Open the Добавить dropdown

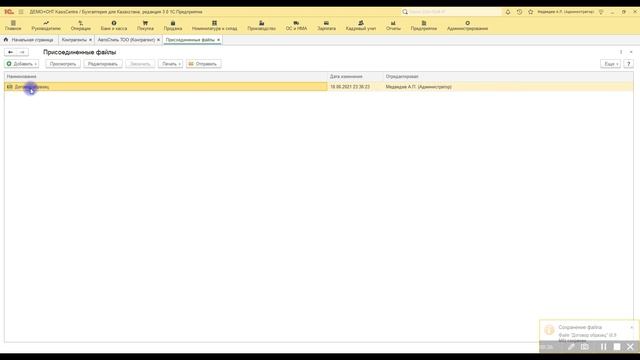tap(22, 64)
